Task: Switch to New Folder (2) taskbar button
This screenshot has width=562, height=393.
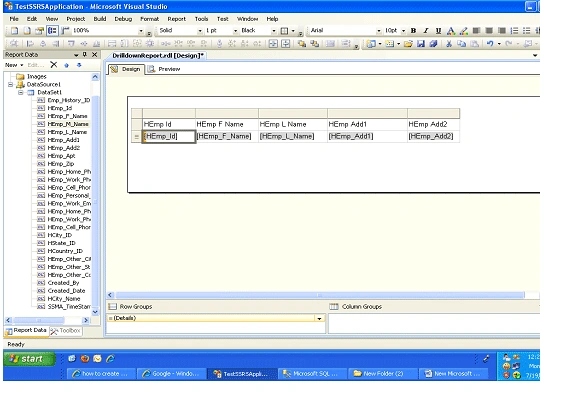Action: [383, 374]
